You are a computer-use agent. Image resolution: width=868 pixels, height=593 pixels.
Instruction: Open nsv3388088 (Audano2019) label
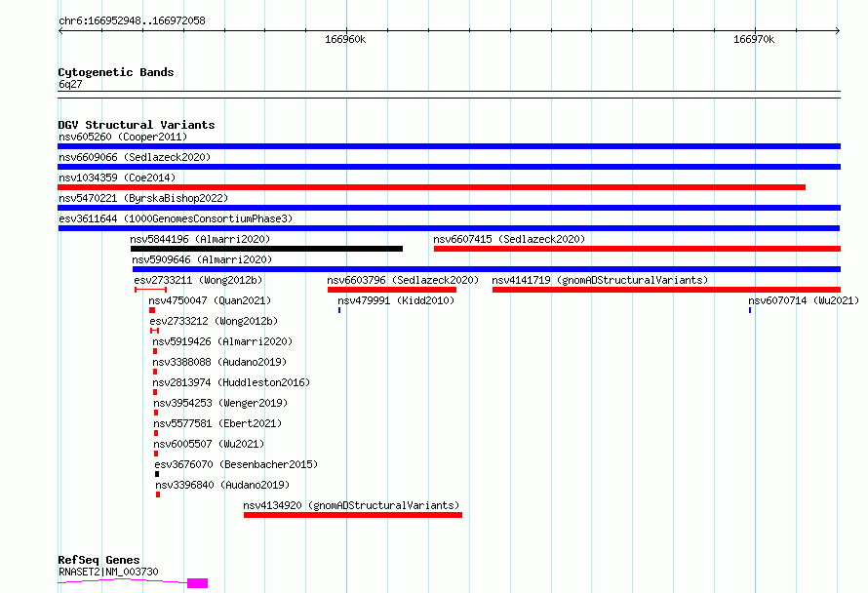click(x=219, y=362)
